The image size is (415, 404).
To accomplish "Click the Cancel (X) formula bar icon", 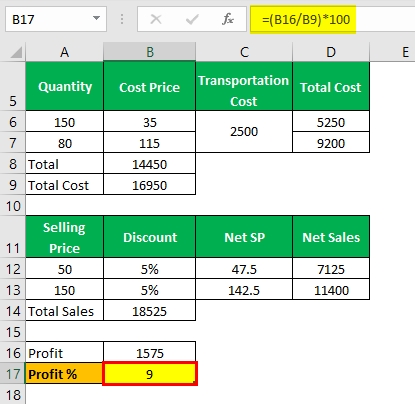I will click(x=156, y=19).
